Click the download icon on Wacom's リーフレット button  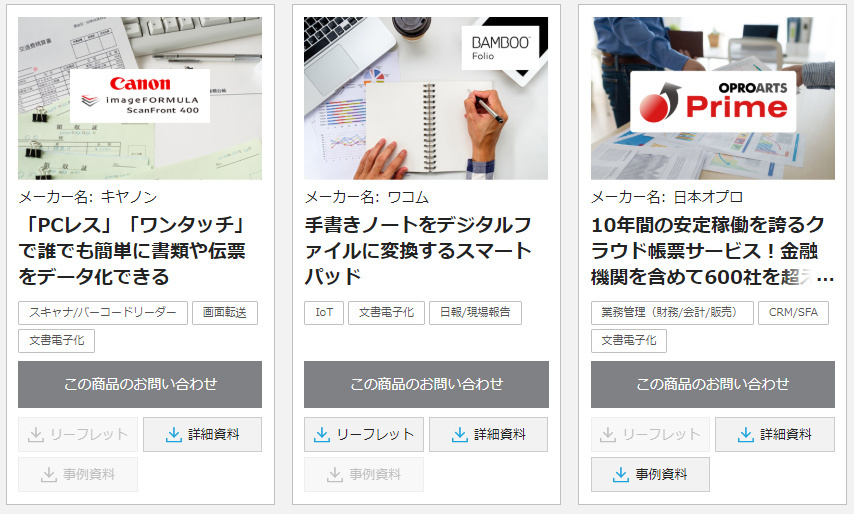(322, 435)
